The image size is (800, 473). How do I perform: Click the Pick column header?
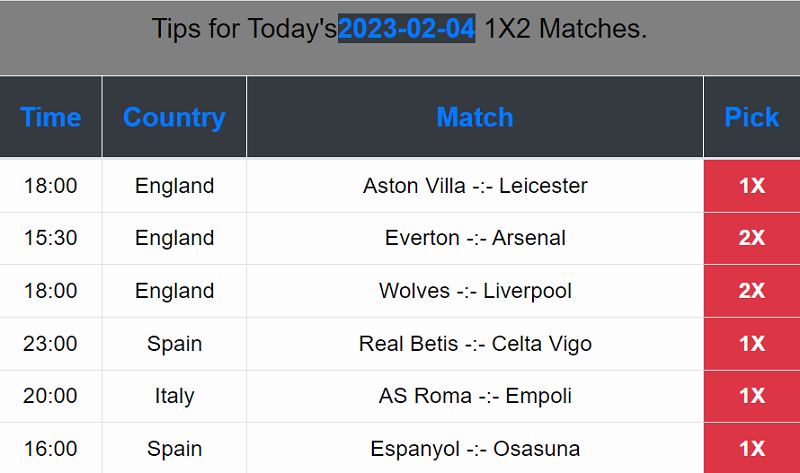(752, 117)
